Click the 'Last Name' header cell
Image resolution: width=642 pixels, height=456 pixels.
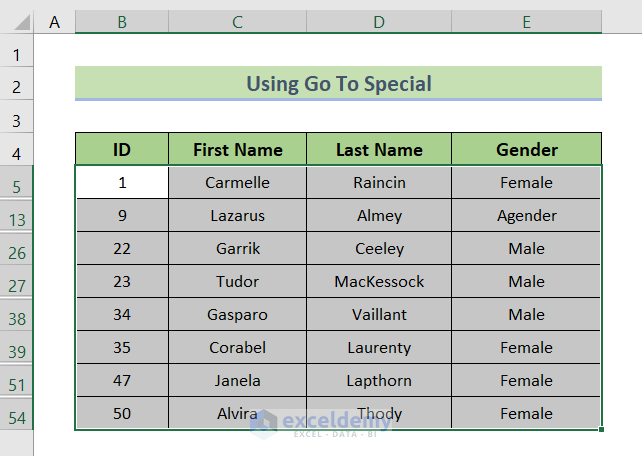pos(379,150)
